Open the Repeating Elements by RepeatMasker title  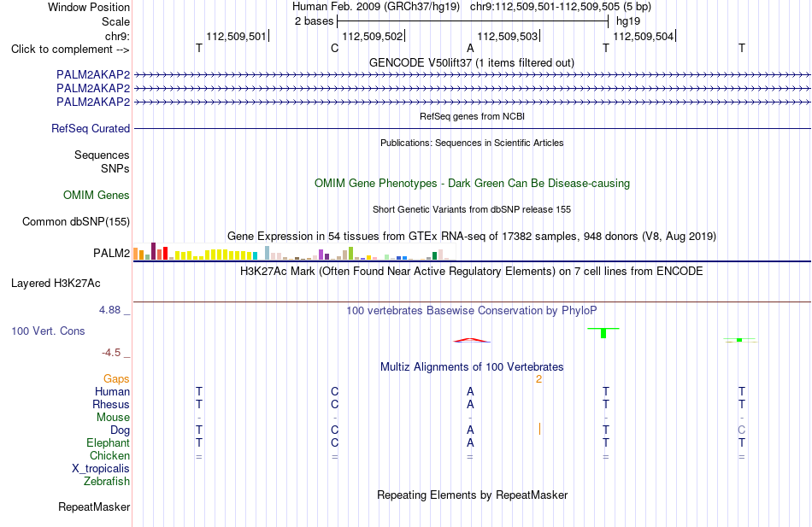pyautogui.click(x=473, y=495)
